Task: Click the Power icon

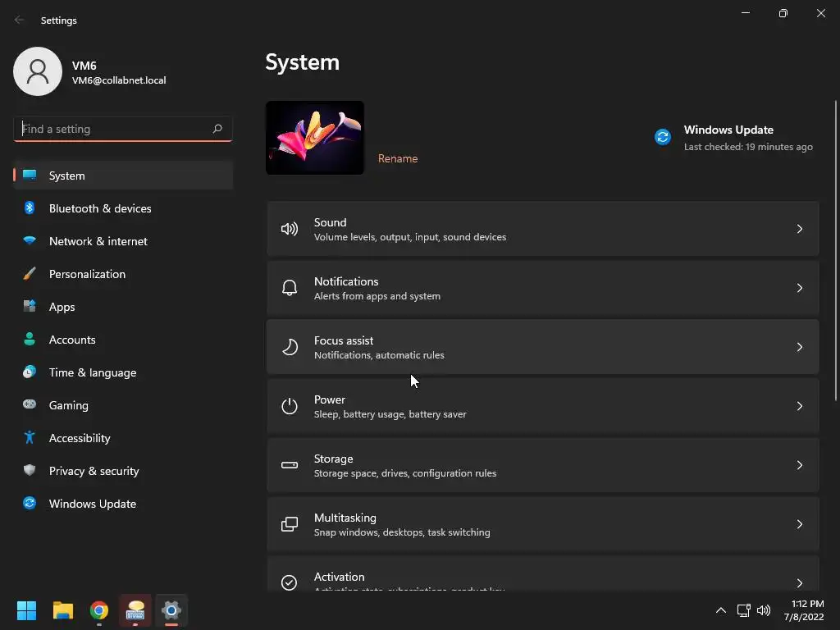Action: pos(290,406)
